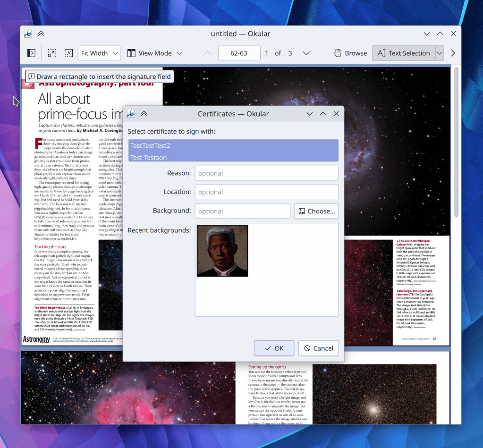Open the Text Selection tool dropdown arrow

point(440,53)
